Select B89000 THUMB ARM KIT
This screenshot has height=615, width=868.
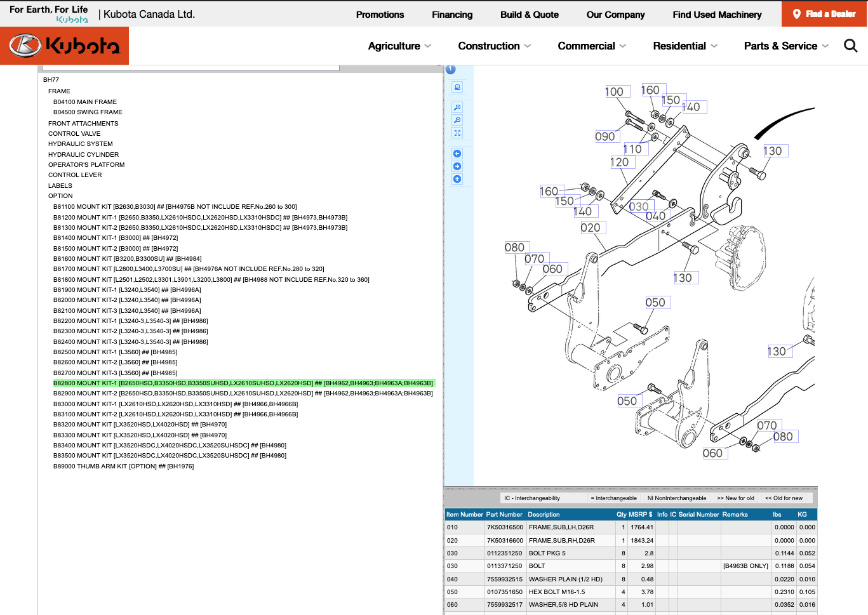(124, 466)
